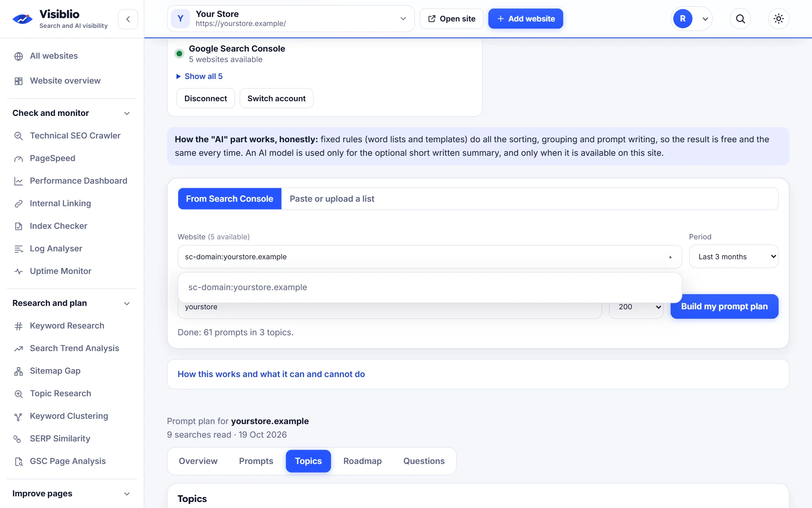Open the Your Store site selector dropdown
This screenshot has width=812, height=508.
tap(291, 19)
